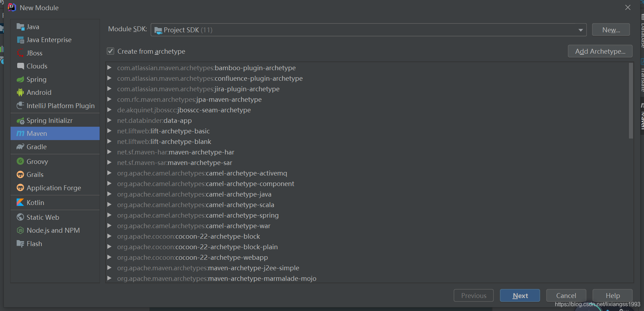Close the New Module dialog
Viewport: 644px width, 311px height.
click(628, 7)
